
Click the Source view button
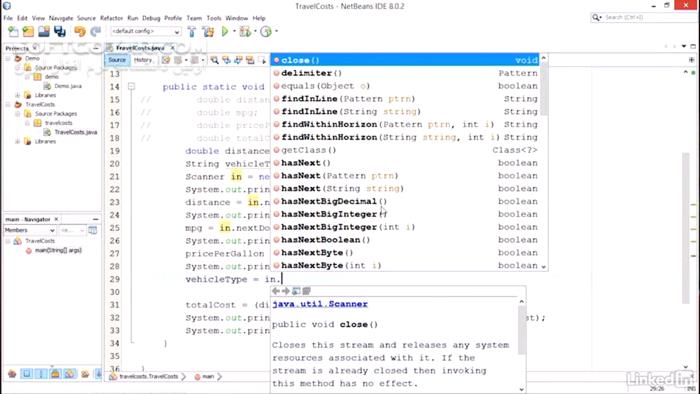click(x=117, y=60)
